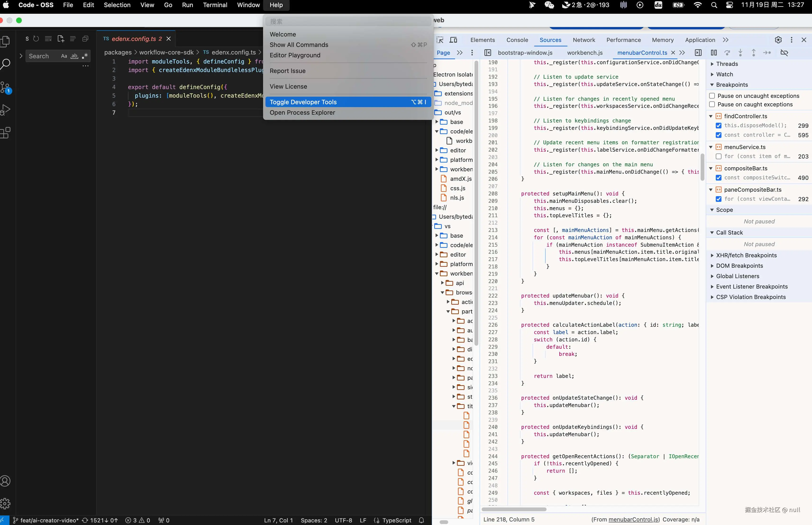Open the Extensions view icon
This screenshot has height=525, width=812.
pos(5,133)
